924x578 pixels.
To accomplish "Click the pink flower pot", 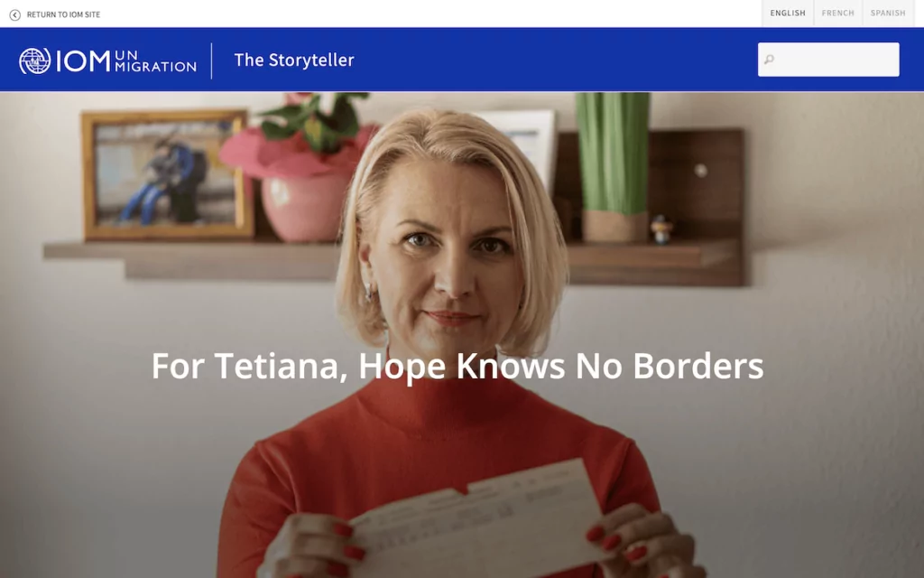I will pyautogui.click(x=305, y=208).
